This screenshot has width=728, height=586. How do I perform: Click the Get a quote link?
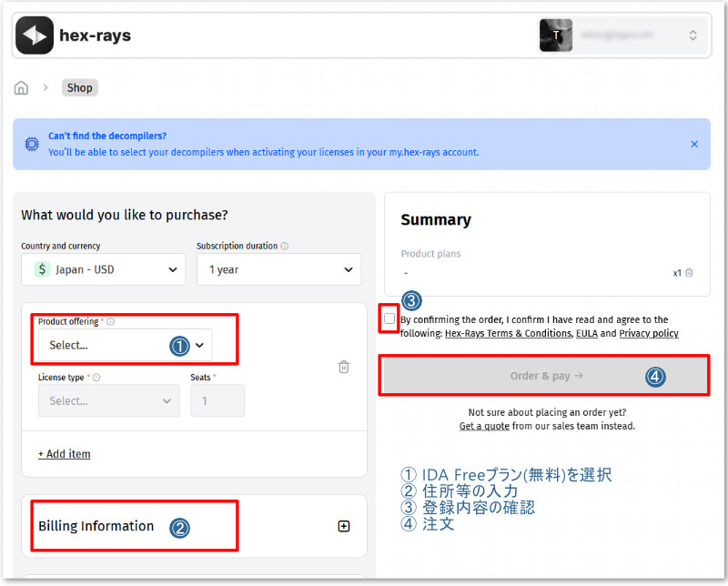click(484, 426)
